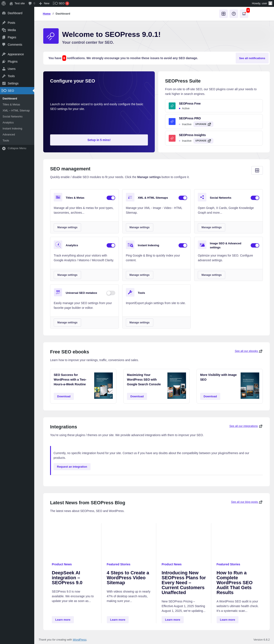Viewport: 274px width, 644px height.
Task: Click the Titles & Metas module icon
Action: pos(58,197)
